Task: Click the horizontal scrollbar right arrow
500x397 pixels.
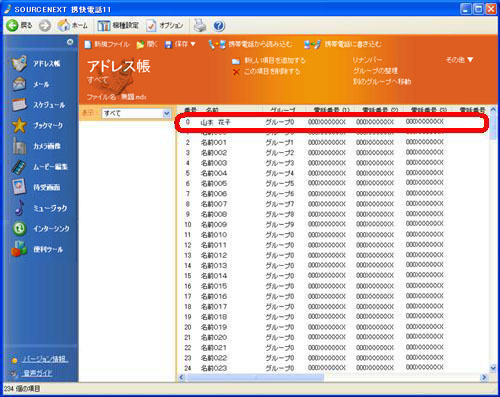Action: 484,377
